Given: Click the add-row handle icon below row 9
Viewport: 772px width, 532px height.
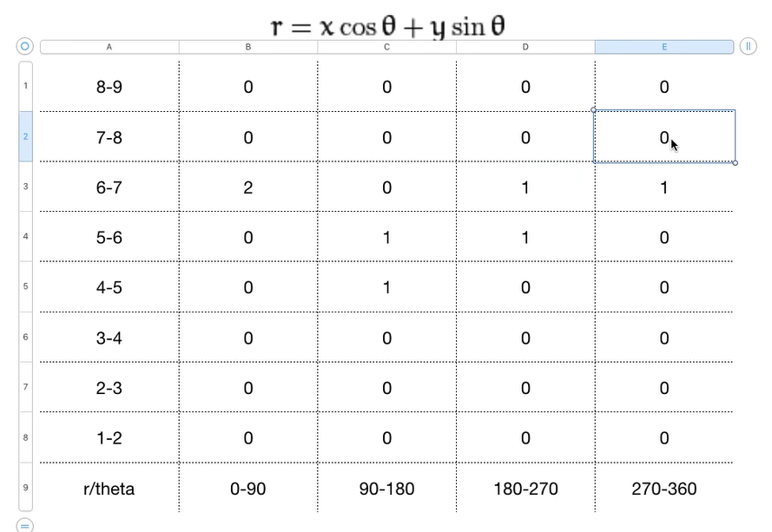Looking at the screenshot, I should pos(24,525).
